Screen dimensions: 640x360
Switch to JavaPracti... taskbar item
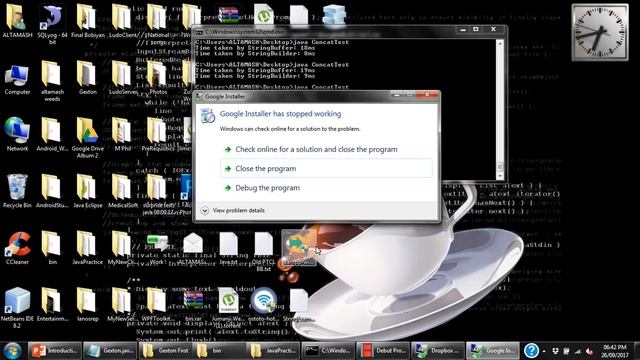tap(274, 351)
